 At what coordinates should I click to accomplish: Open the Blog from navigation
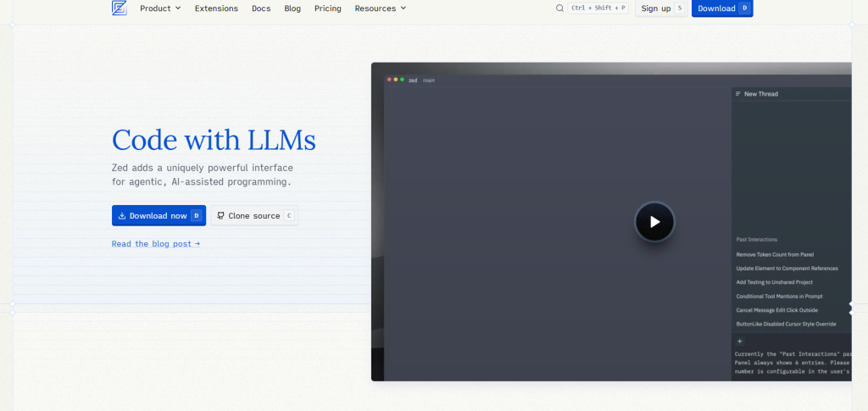[292, 8]
